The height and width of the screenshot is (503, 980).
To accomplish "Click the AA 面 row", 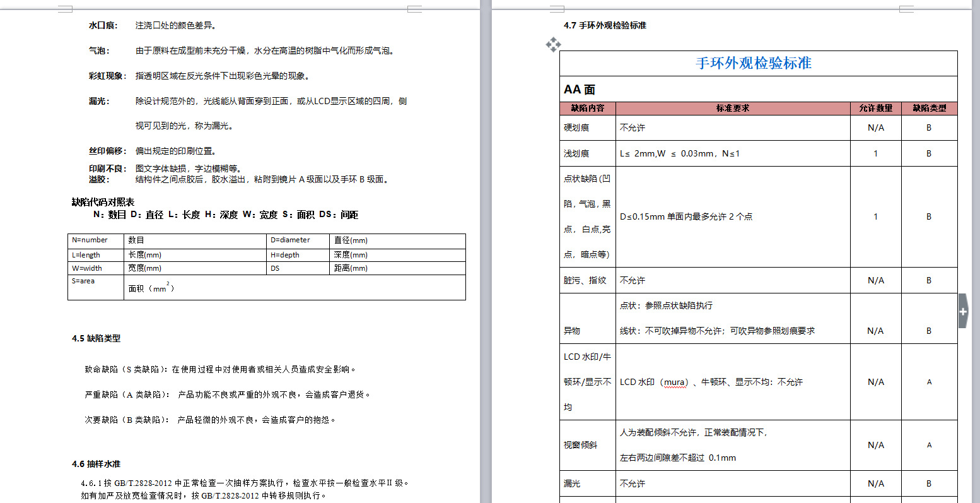I will (x=759, y=89).
